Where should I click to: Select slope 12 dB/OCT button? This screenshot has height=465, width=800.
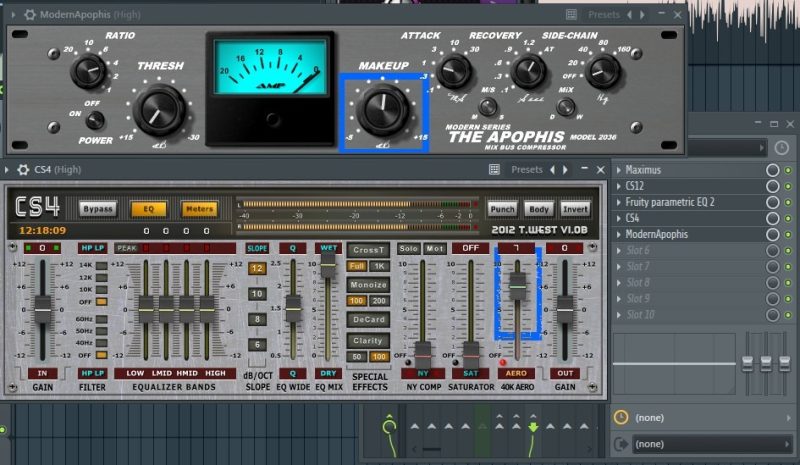(x=257, y=268)
